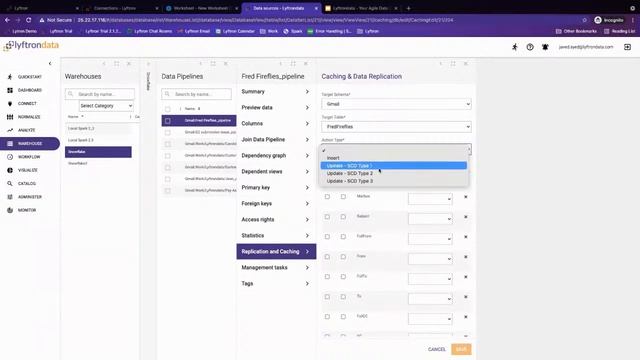Open the Management tasks section
This screenshot has height=360, width=640.
click(276, 267)
